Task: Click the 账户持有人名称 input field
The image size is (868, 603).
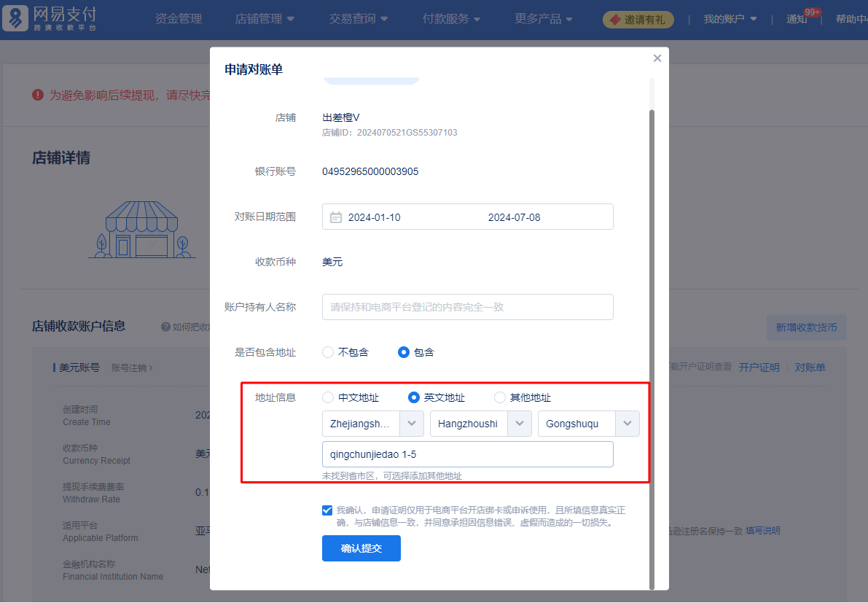Action: click(467, 307)
